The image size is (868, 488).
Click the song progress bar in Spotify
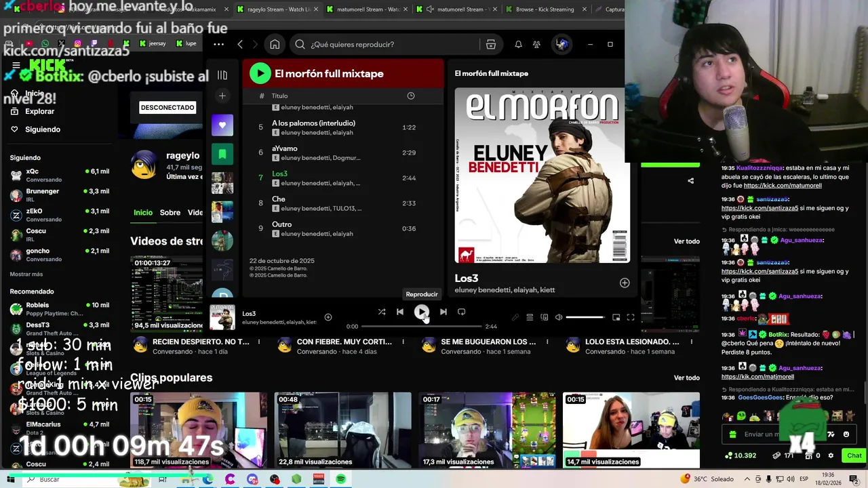(x=421, y=327)
